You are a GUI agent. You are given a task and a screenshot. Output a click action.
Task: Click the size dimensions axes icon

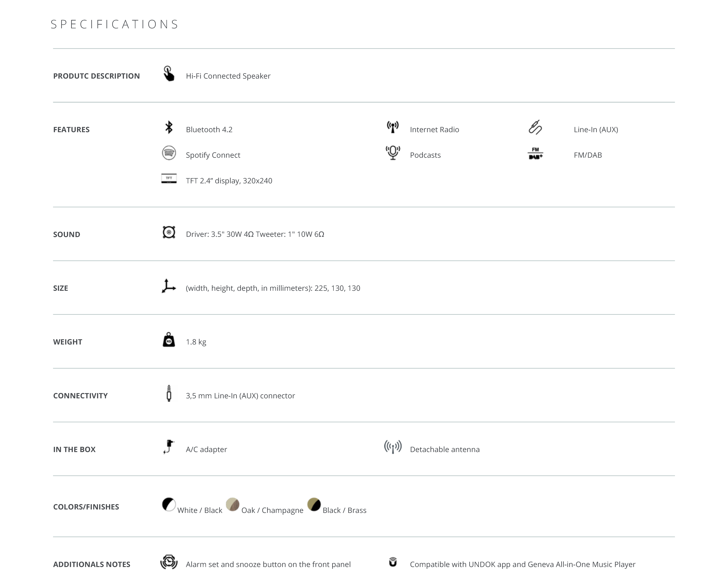168,286
